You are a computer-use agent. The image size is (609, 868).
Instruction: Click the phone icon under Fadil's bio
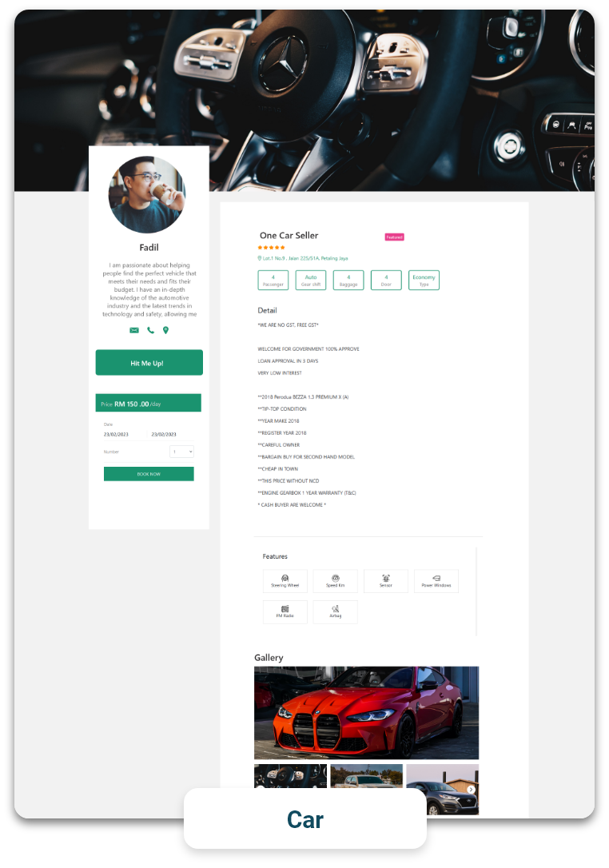click(150, 330)
